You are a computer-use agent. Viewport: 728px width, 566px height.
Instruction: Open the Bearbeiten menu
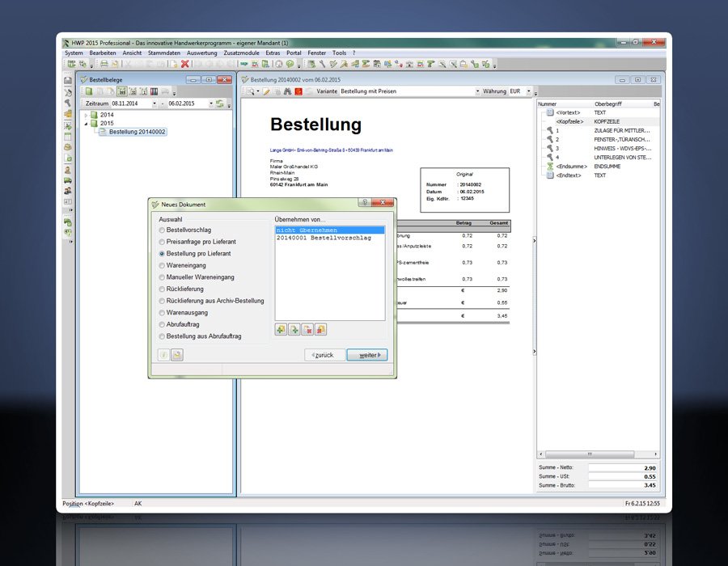click(x=103, y=53)
